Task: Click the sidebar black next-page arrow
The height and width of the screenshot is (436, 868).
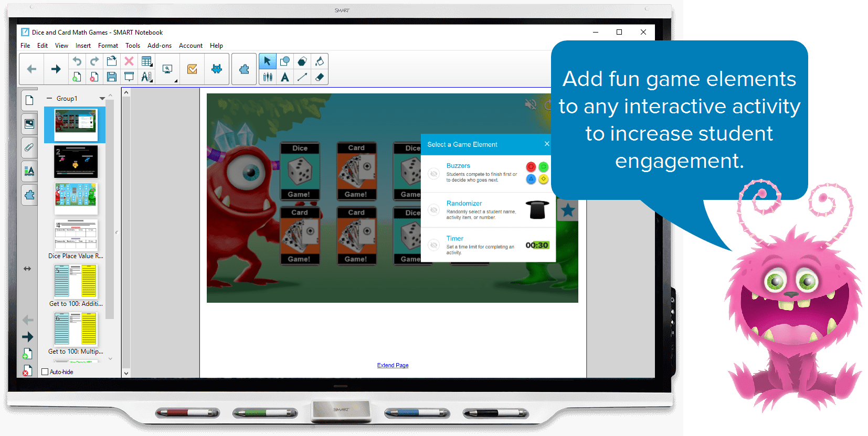Action: click(28, 337)
